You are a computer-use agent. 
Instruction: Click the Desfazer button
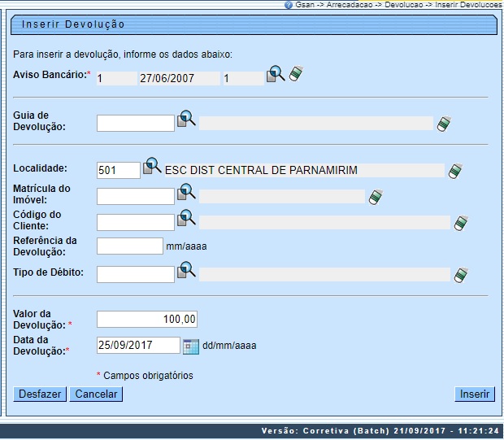click(40, 394)
